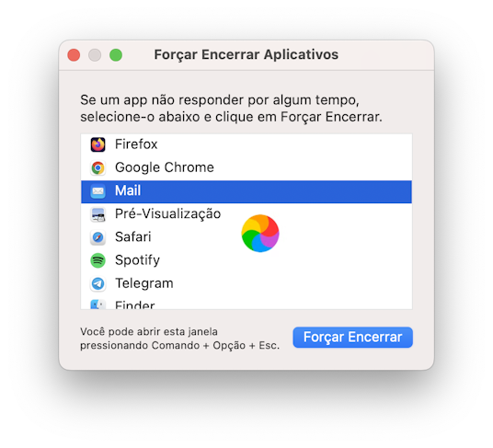Select the highlighted Mail row
493x448 pixels.
(246, 191)
